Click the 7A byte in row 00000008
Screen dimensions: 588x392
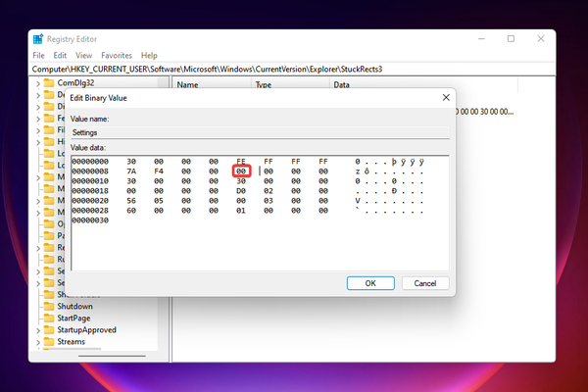pyautogui.click(x=131, y=171)
